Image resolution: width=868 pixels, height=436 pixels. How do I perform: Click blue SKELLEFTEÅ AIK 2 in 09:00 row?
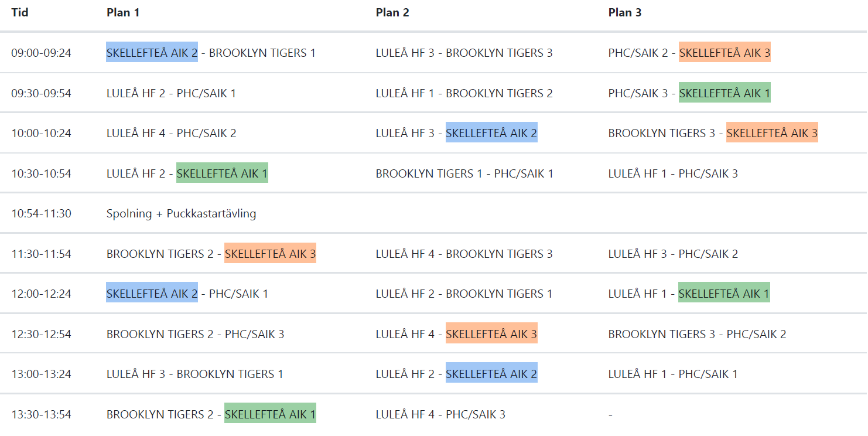click(x=152, y=53)
